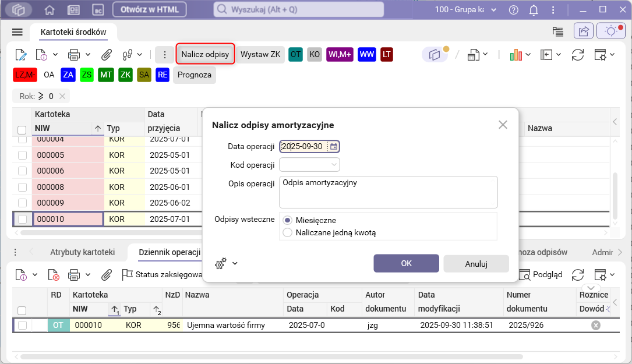This screenshot has width=632, height=364.
Task: Expand the document info dropdown in journal toolbar
Action: click(x=35, y=275)
